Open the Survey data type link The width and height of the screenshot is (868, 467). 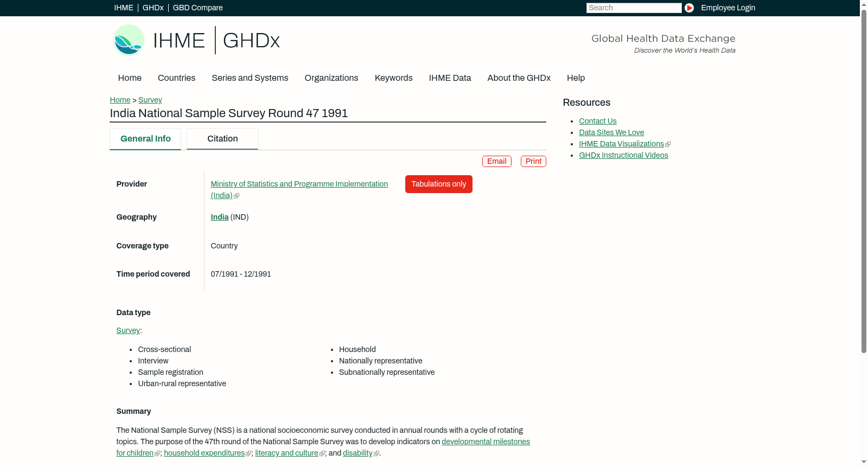coord(128,330)
